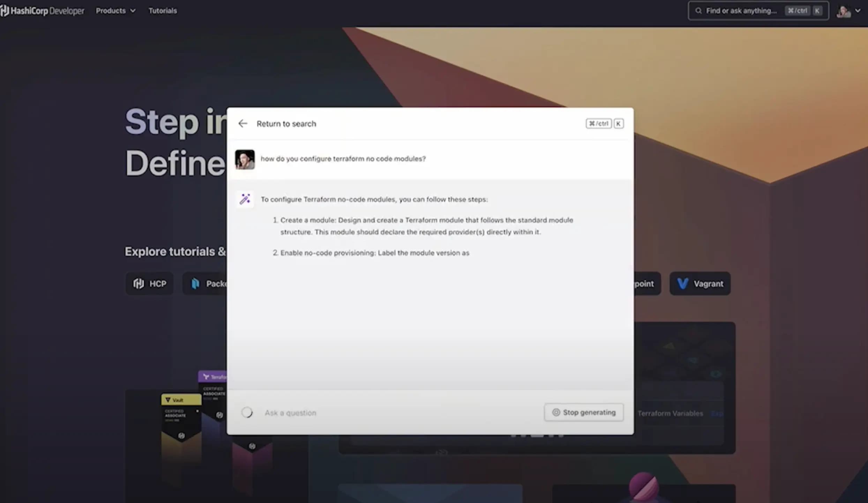Open the Tutorials menu item
Viewport: 868px width, 503px height.
point(163,10)
